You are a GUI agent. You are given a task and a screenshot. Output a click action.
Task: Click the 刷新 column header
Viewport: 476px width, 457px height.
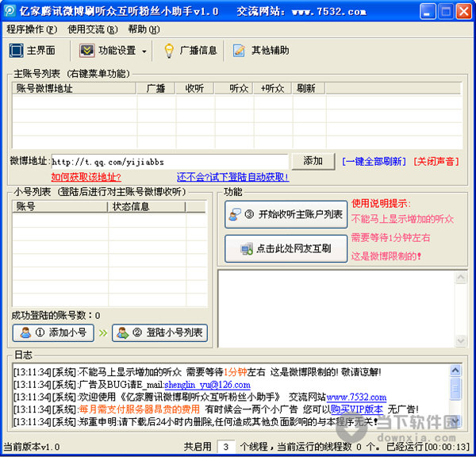pos(309,88)
